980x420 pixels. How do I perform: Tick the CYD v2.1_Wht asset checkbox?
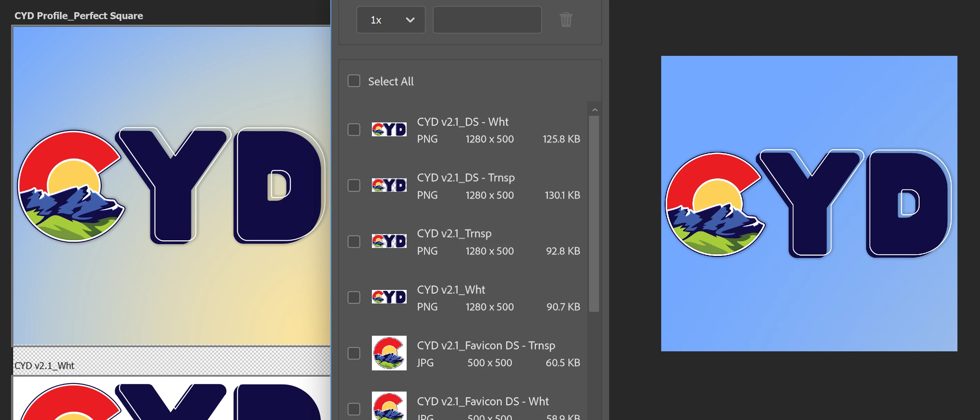354,297
